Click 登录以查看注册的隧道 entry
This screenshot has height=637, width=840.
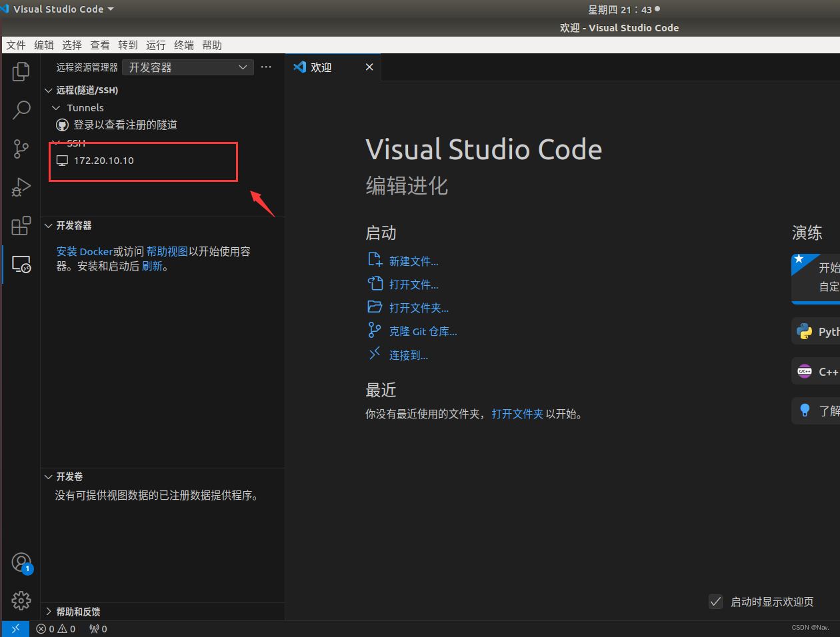point(163,125)
